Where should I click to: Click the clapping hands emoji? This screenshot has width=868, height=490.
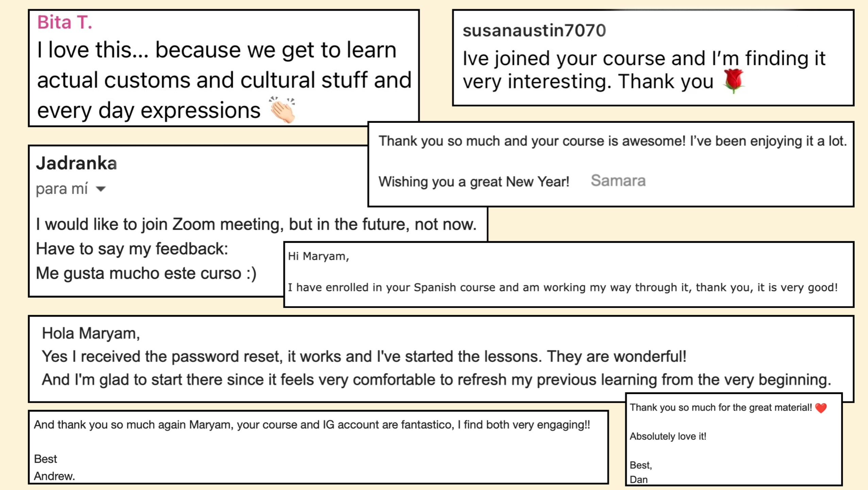coord(282,110)
